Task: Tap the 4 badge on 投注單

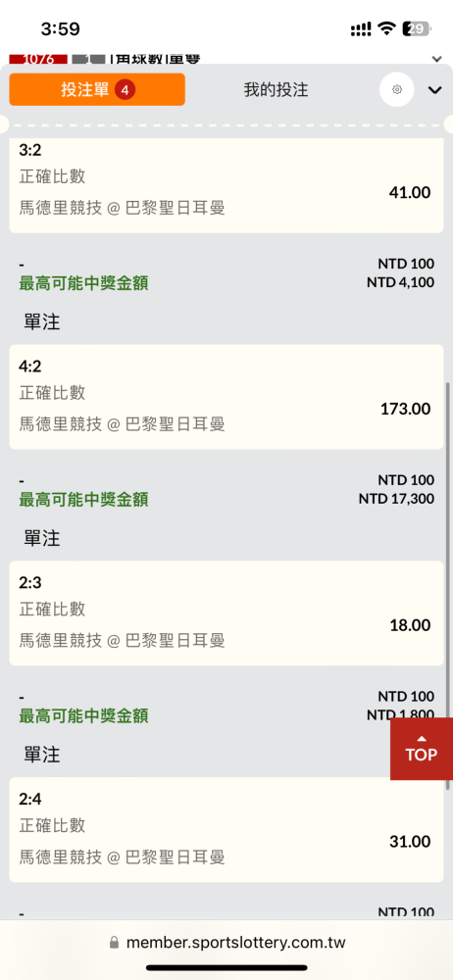Action: [x=126, y=90]
